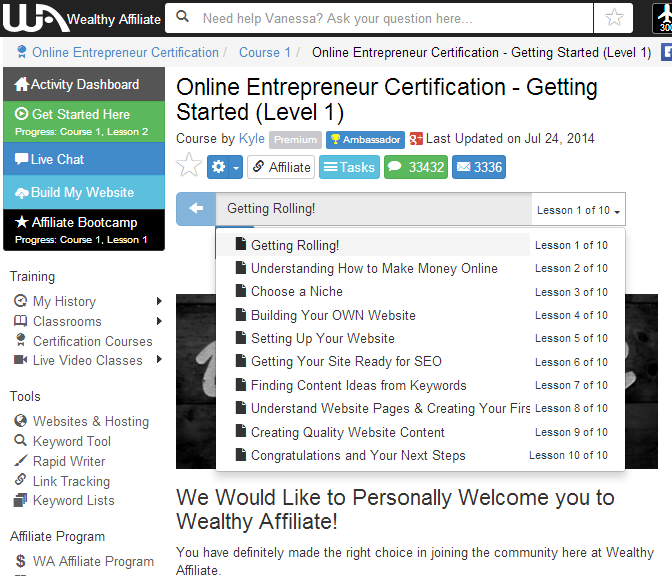Click the green 33432 comments button

pyautogui.click(x=416, y=167)
